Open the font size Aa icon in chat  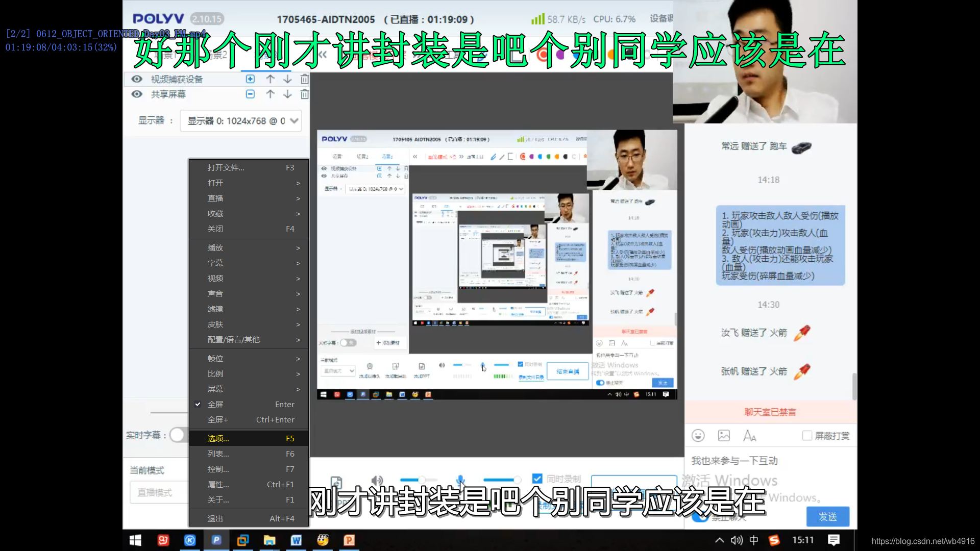coord(749,436)
